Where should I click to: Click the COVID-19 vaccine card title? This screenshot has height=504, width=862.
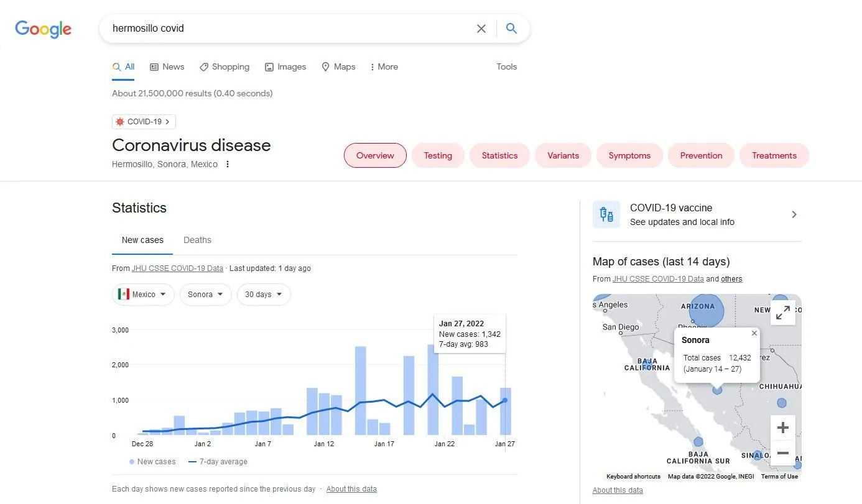point(671,208)
